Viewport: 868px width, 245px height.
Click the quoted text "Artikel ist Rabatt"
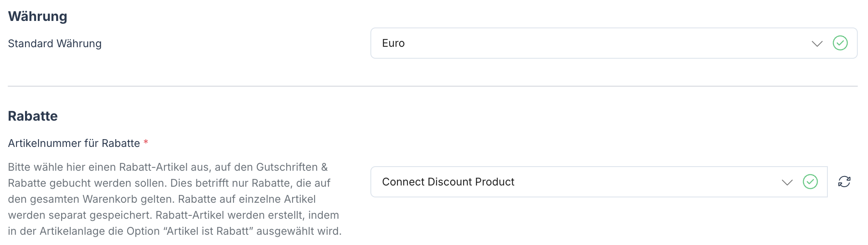[x=209, y=231]
